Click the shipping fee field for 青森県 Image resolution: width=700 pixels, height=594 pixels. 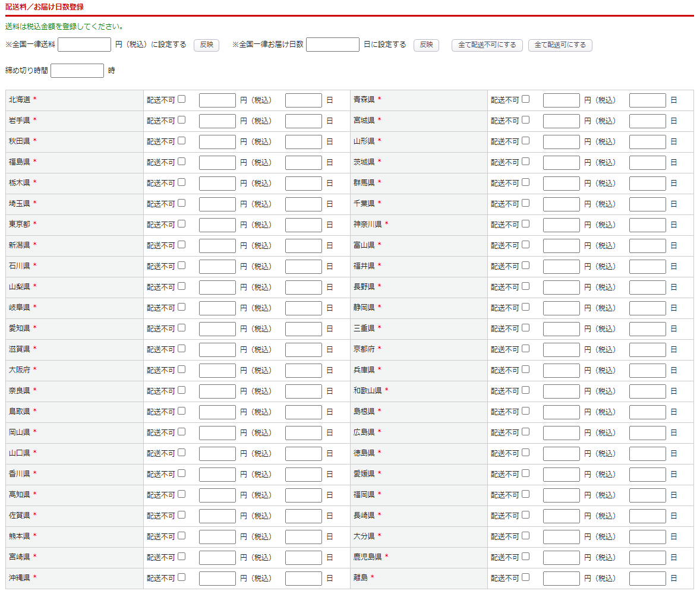pos(561,100)
